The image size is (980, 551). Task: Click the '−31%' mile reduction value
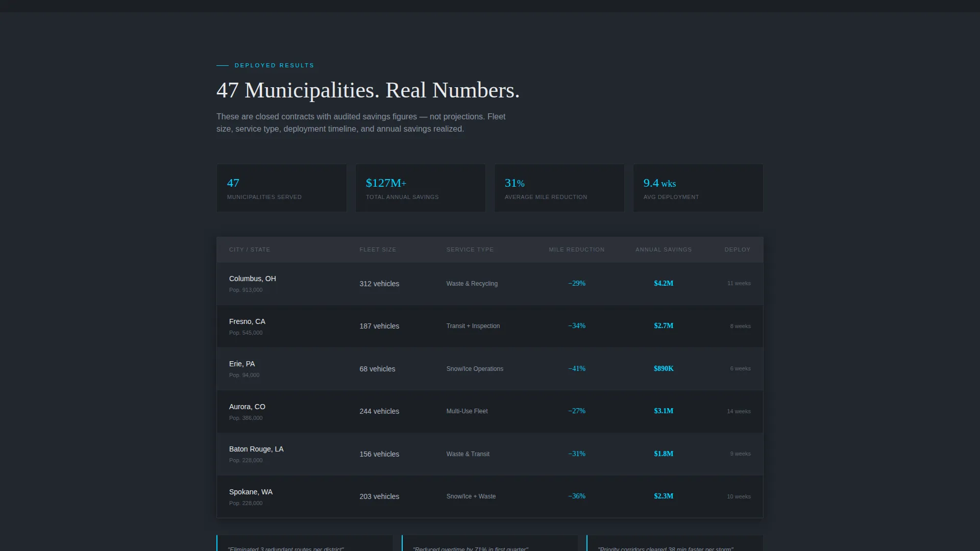(x=577, y=454)
